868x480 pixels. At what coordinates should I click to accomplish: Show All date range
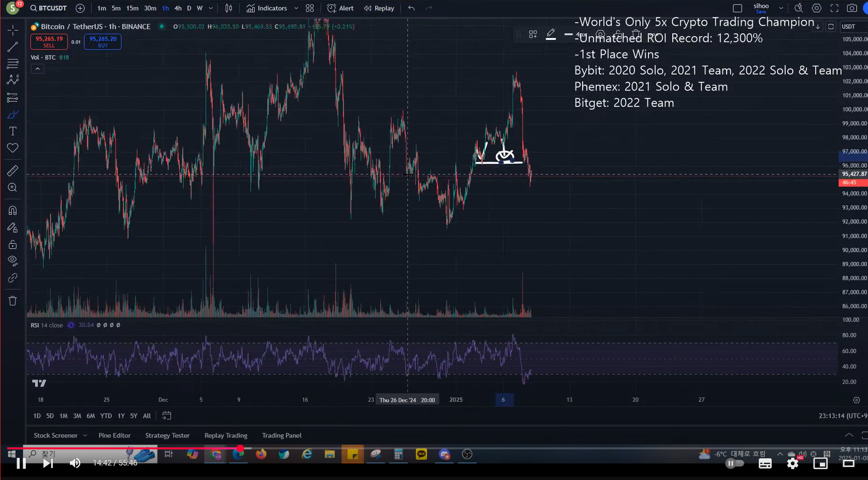tap(147, 416)
